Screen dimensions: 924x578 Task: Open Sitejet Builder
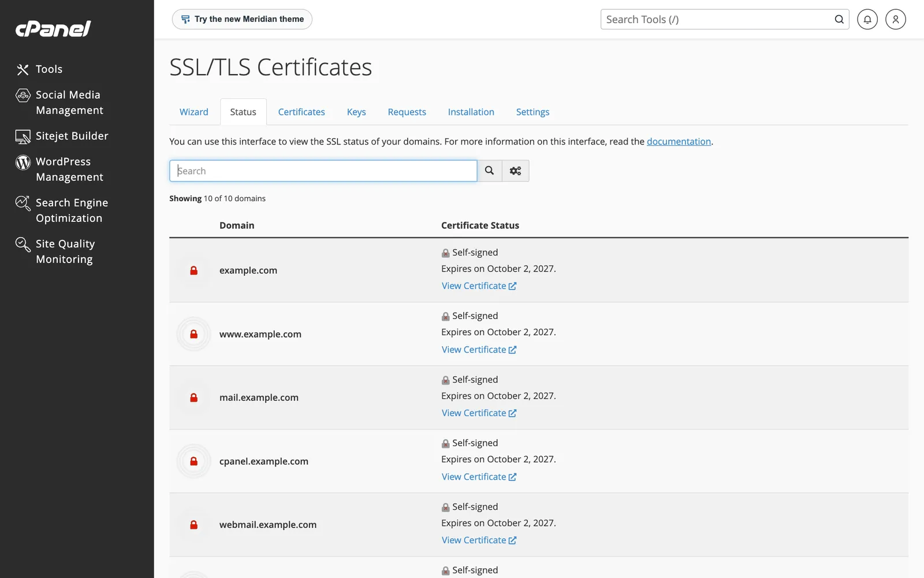pos(62,136)
